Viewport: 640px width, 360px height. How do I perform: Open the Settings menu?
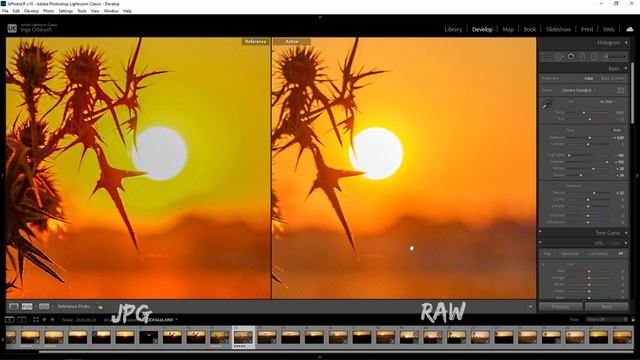click(x=65, y=11)
